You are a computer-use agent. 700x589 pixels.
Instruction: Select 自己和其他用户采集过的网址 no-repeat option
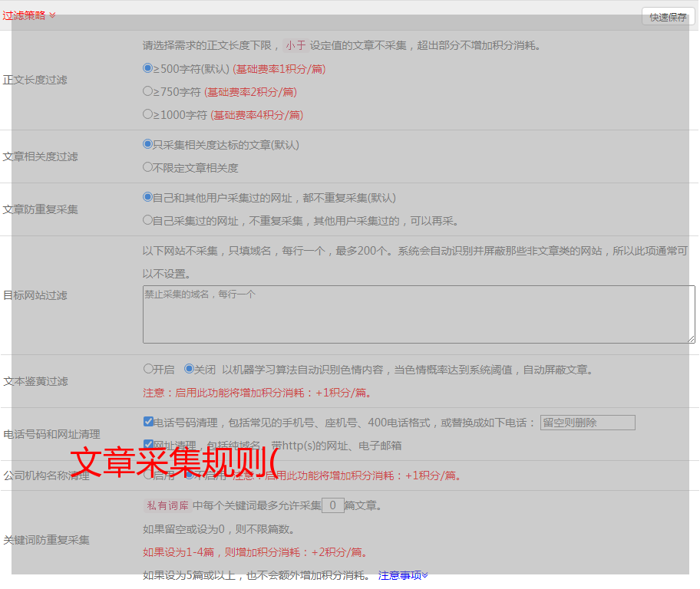(x=148, y=197)
